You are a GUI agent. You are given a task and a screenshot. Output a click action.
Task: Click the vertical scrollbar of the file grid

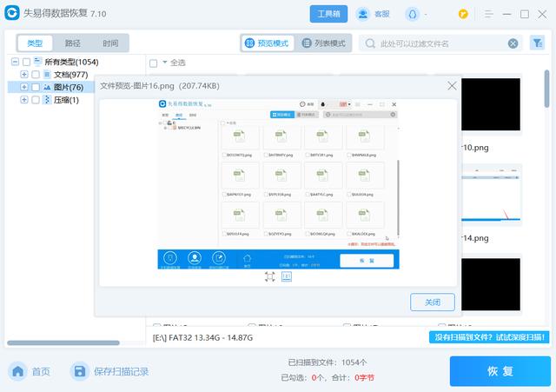click(546, 89)
